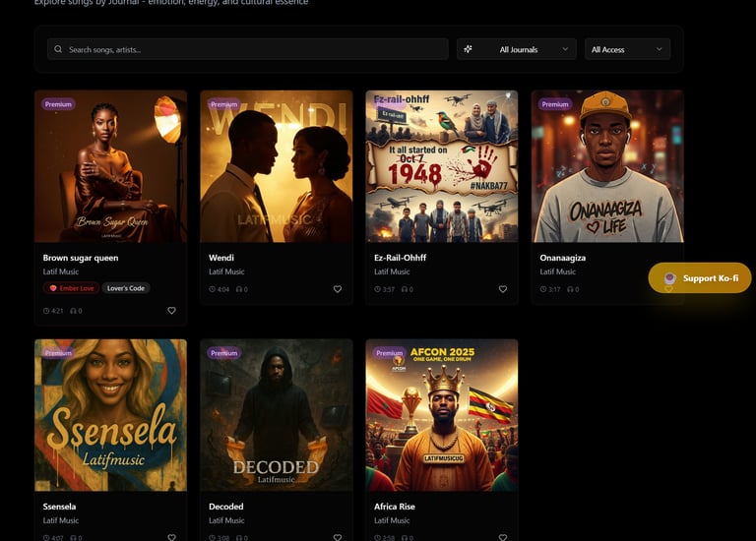Open the Ez-Rail-Ohhff song title
Screen dimensions: 756x541
[x=401, y=258]
